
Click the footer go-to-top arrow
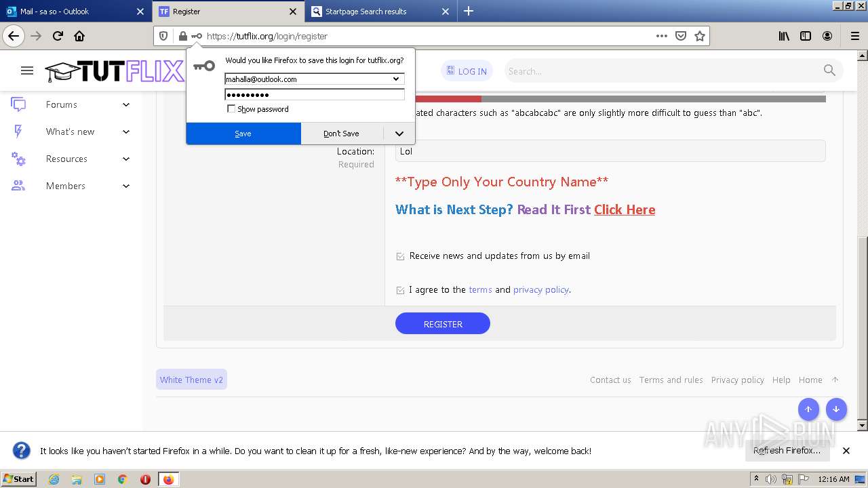[x=835, y=380]
